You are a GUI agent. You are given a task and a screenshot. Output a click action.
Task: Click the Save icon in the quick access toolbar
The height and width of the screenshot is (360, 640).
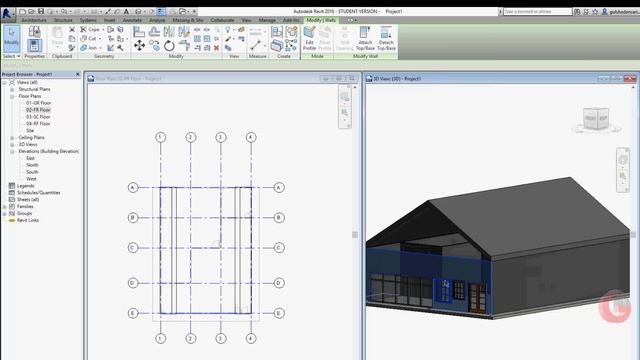(x=41, y=11)
